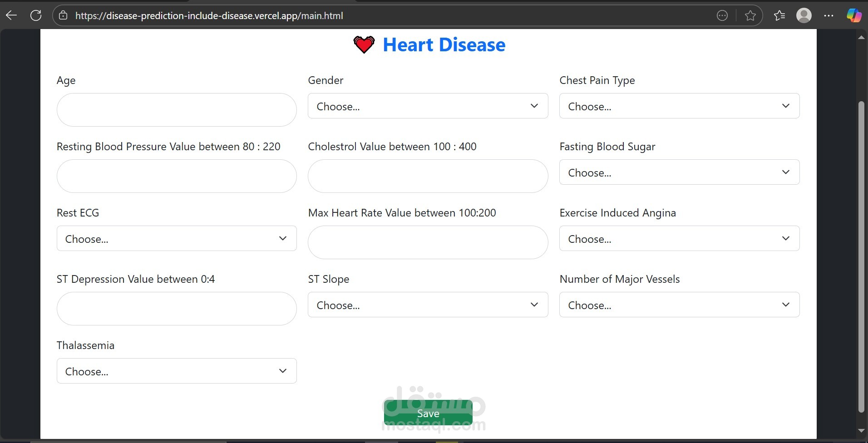Expand Exercise Induced Angina dropdown
The height and width of the screenshot is (443, 868).
coord(679,239)
